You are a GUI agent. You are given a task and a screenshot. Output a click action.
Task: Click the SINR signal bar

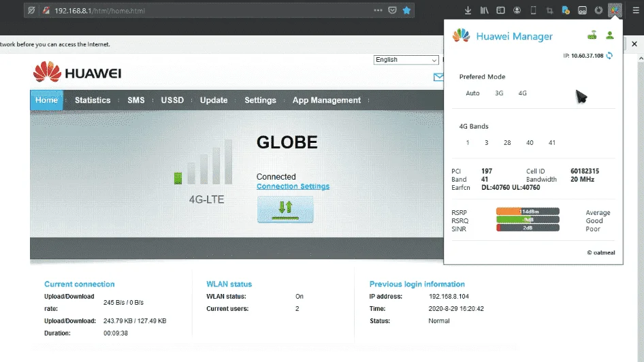point(528,228)
